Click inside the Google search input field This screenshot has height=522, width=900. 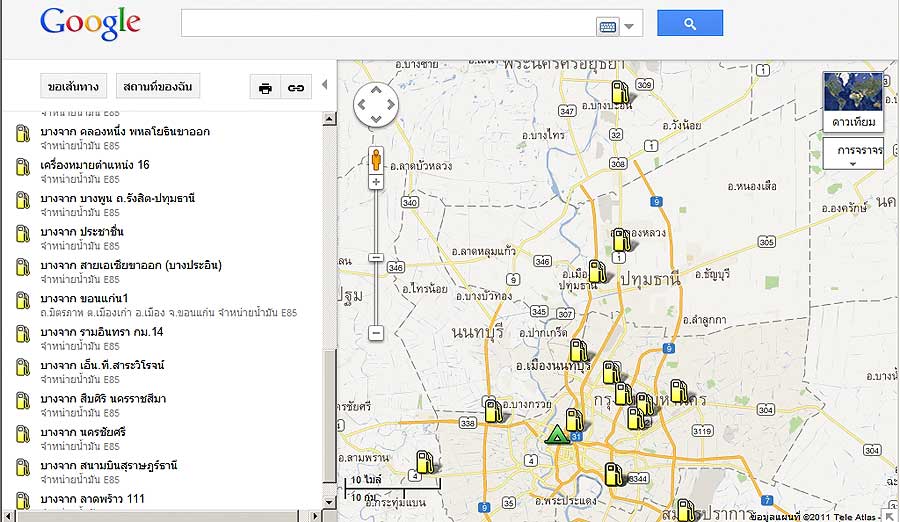(x=385, y=24)
